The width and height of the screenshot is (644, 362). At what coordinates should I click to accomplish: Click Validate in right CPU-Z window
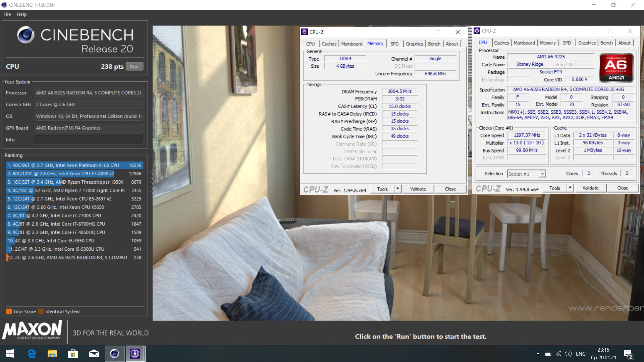(x=591, y=188)
